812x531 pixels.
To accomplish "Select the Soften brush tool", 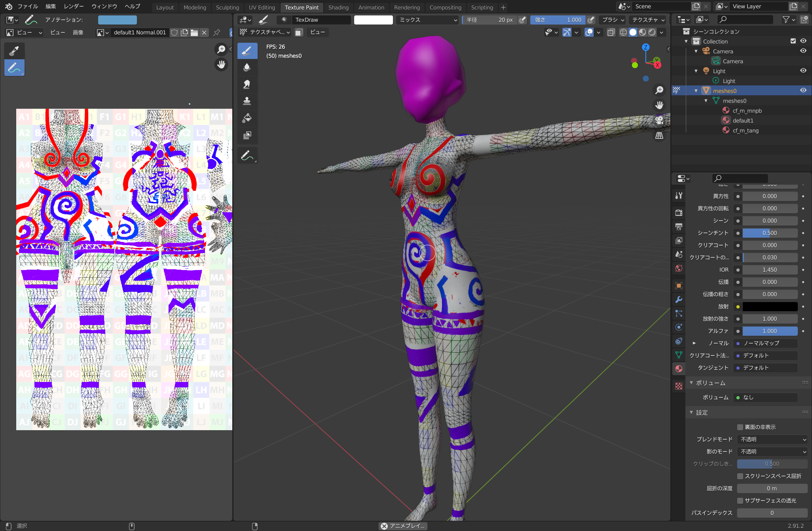I will (x=247, y=68).
